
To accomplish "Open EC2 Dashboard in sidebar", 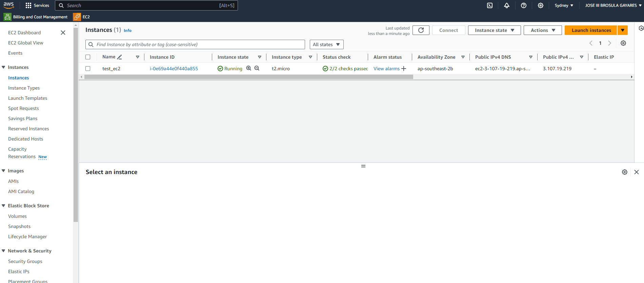I will (x=24, y=33).
